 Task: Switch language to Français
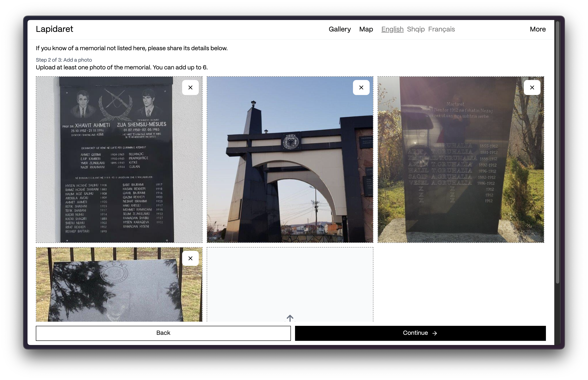tap(441, 29)
